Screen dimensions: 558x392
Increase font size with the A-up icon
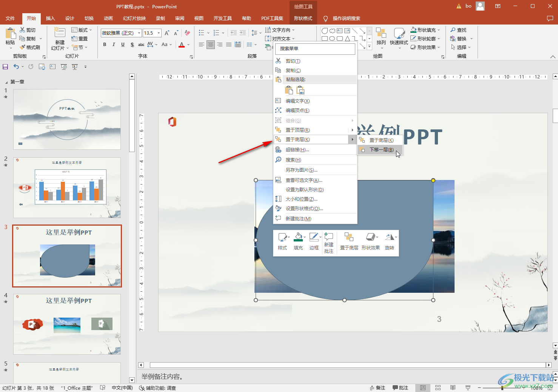tap(167, 33)
